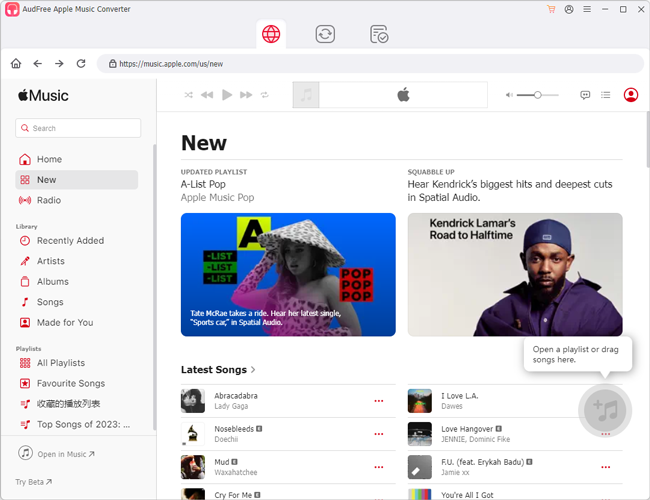Viewport: 650px width, 500px height.
Task: Open Recently Added library
Action: tap(77, 240)
